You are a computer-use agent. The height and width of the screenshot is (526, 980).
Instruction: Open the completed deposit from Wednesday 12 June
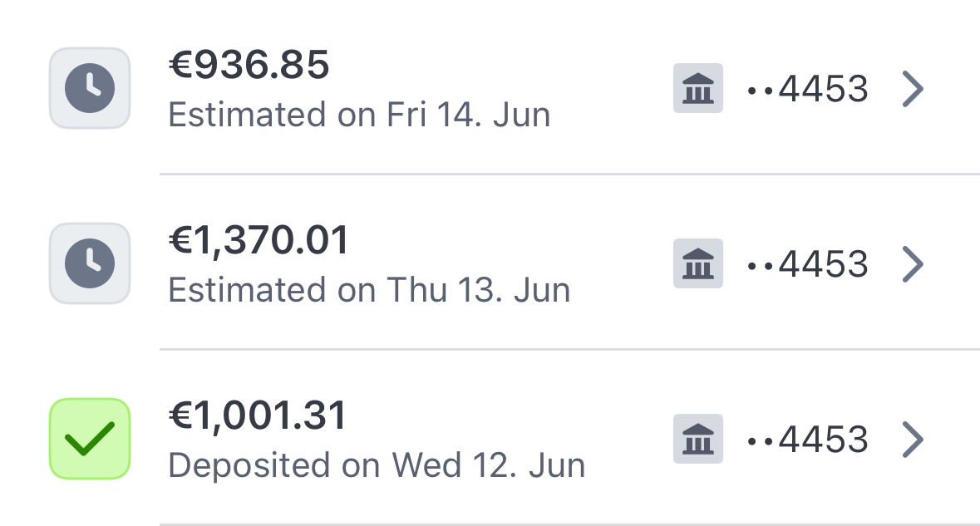point(499,439)
